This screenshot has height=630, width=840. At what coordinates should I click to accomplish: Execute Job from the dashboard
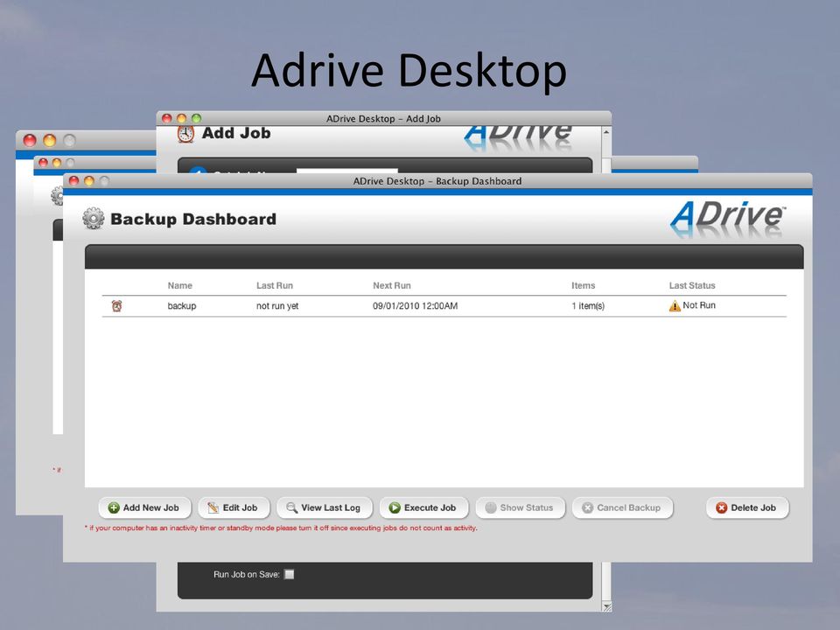423,507
